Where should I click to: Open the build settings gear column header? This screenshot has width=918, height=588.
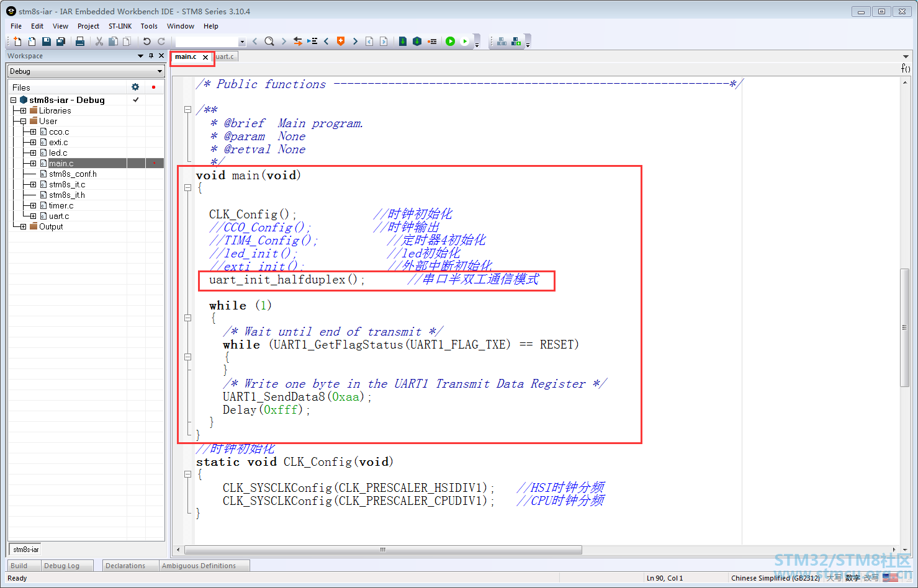tap(135, 87)
